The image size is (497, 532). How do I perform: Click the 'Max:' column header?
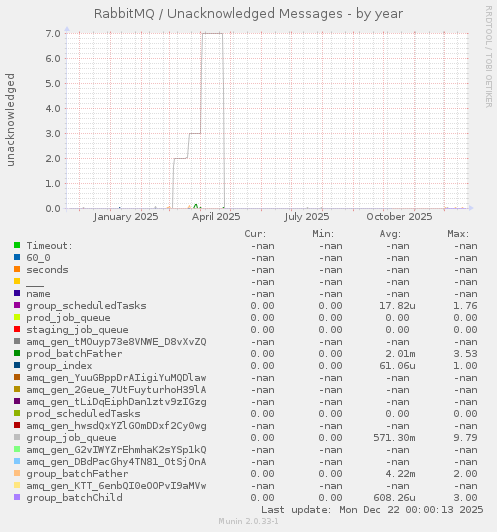point(458,234)
